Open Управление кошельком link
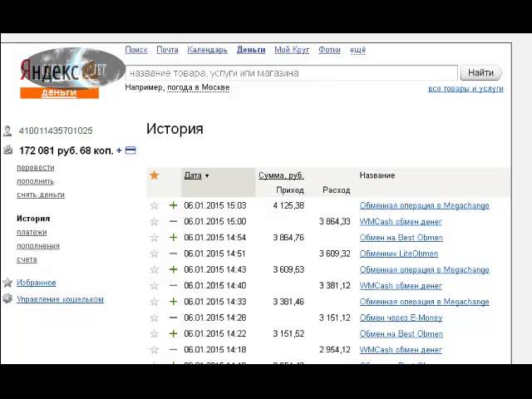This screenshot has width=532, height=399. click(x=60, y=299)
